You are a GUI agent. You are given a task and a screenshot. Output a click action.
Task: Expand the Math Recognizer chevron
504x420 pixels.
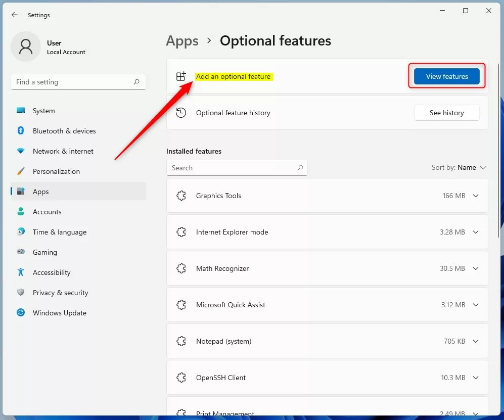pos(476,268)
